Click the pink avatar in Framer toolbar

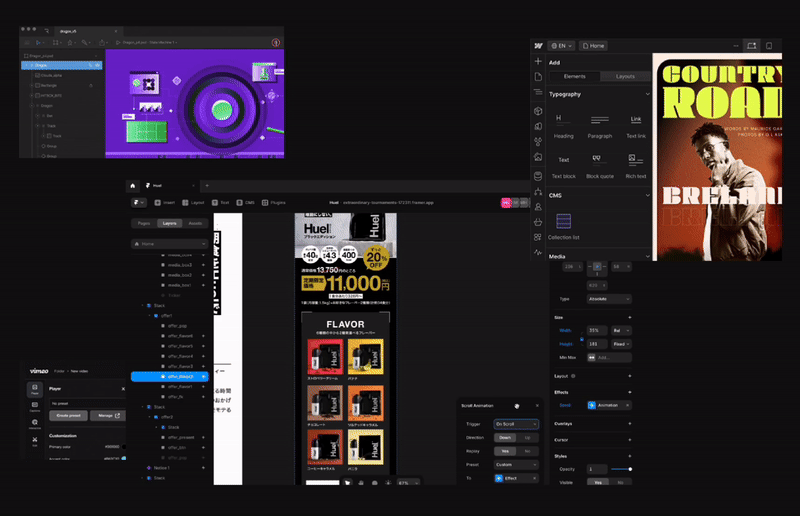tap(506, 203)
